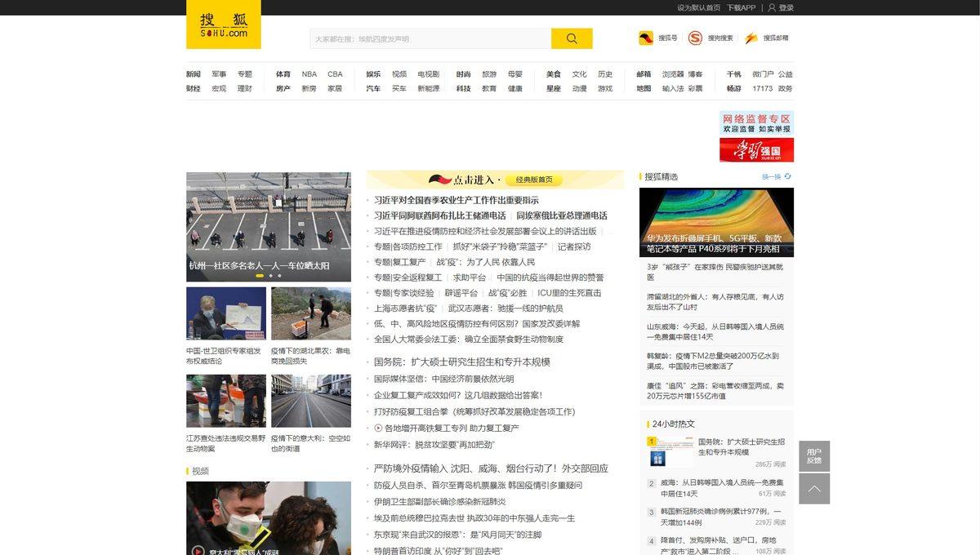The height and width of the screenshot is (555, 980).
Task: Click the 经典版首页 button
Action: click(534, 180)
